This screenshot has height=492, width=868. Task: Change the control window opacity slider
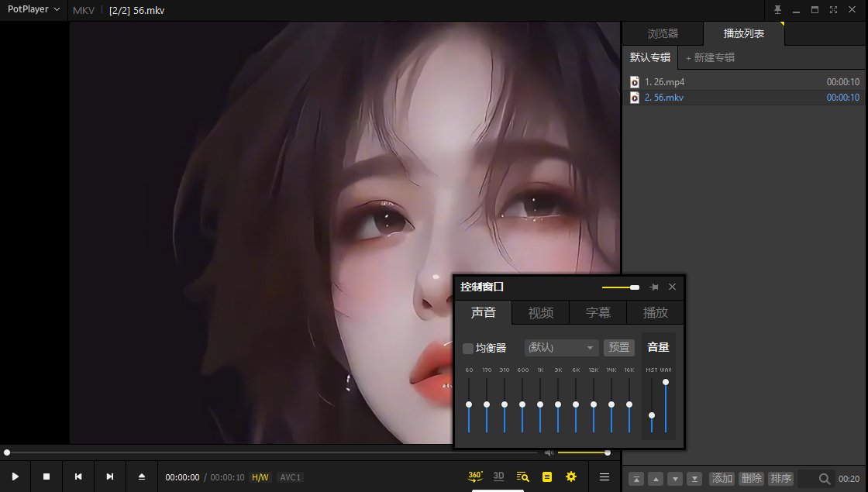pos(621,287)
